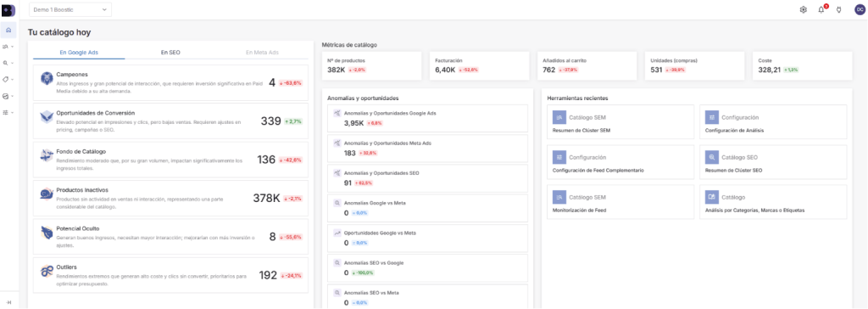The height and width of the screenshot is (309, 868).
Task: Open the Nº de productos metric card
Action: tap(372, 65)
